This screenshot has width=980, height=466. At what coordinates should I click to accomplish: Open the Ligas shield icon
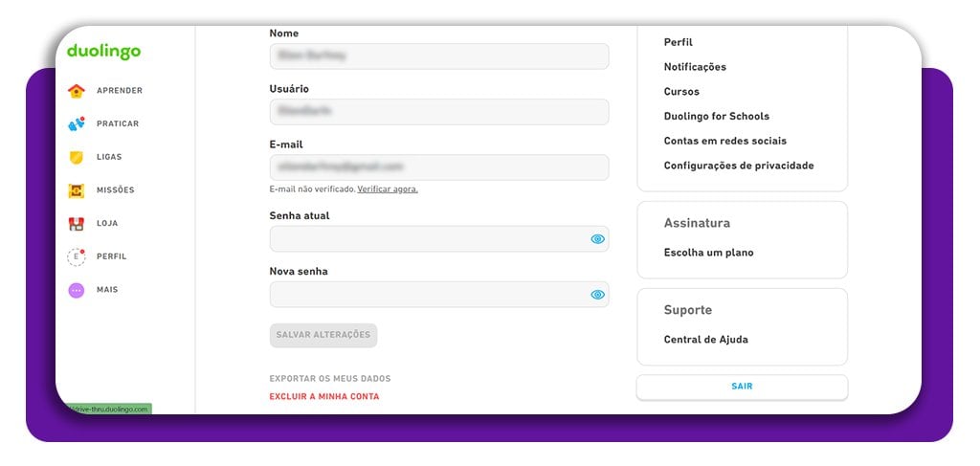pyautogui.click(x=77, y=157)
